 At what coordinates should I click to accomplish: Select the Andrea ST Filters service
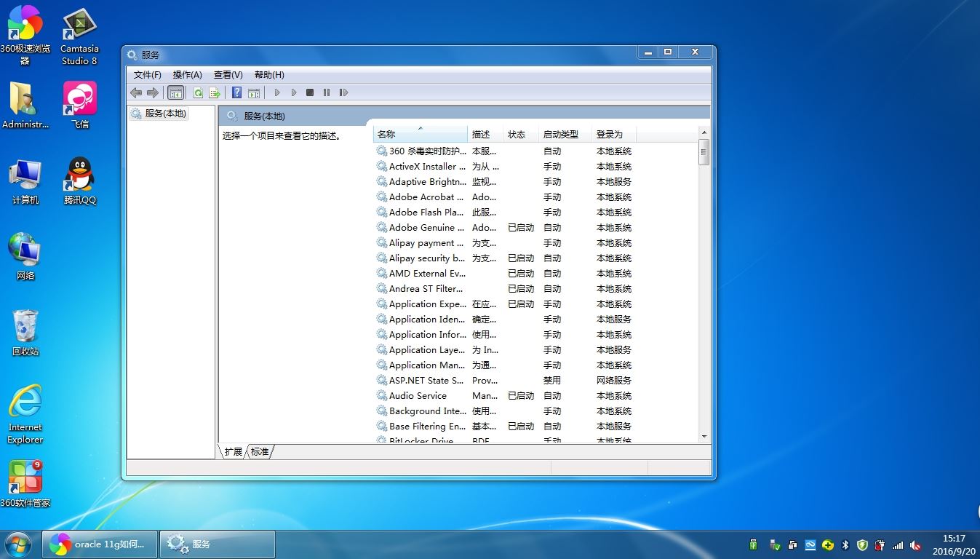(504, 289)
